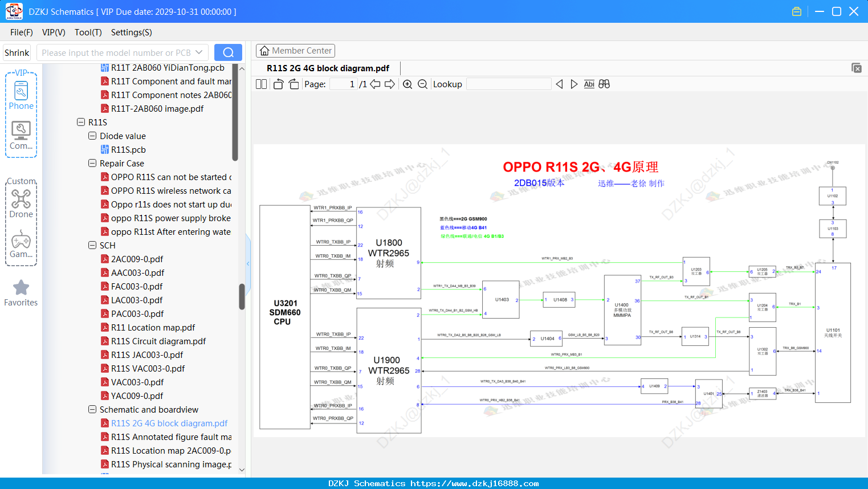Click the file tree vertical scrollbar thumb

pos(242,296)
